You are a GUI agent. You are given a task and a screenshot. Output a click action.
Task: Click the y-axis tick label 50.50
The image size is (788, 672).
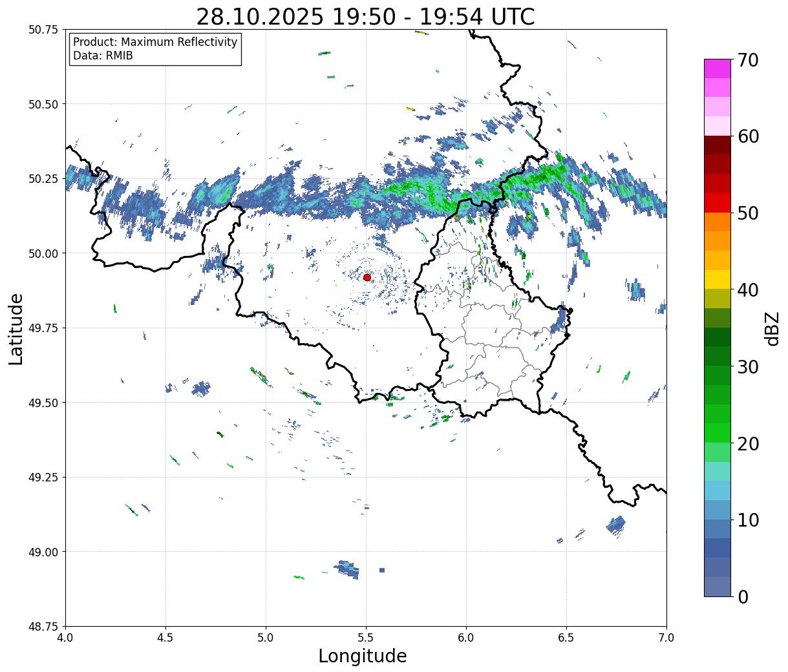point(43,104)
